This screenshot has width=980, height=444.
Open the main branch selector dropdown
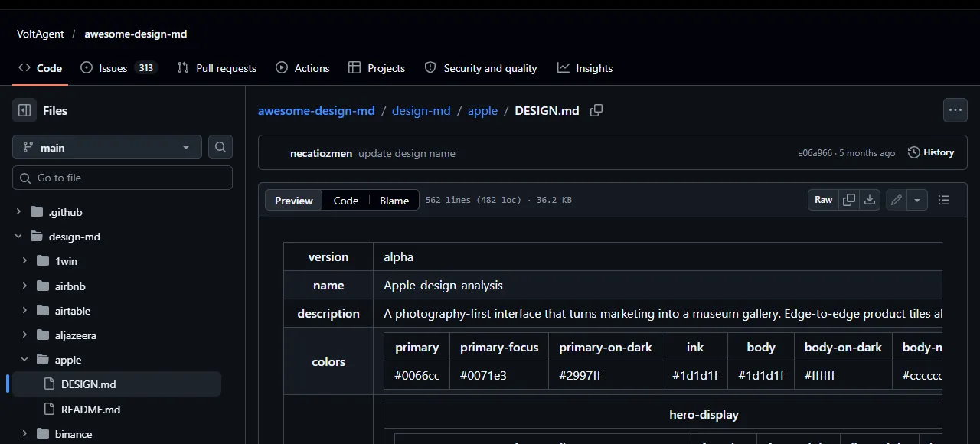coord(107,147)
